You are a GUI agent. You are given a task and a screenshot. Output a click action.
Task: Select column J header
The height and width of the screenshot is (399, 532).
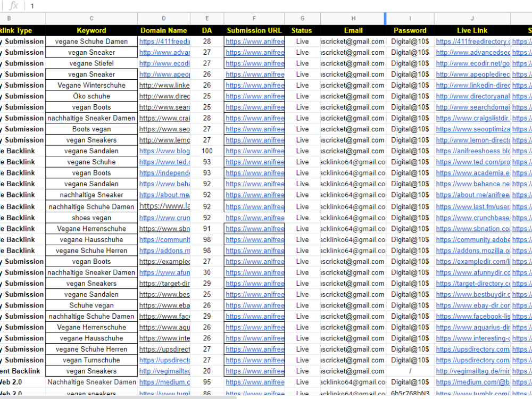[x=472, y=18]
